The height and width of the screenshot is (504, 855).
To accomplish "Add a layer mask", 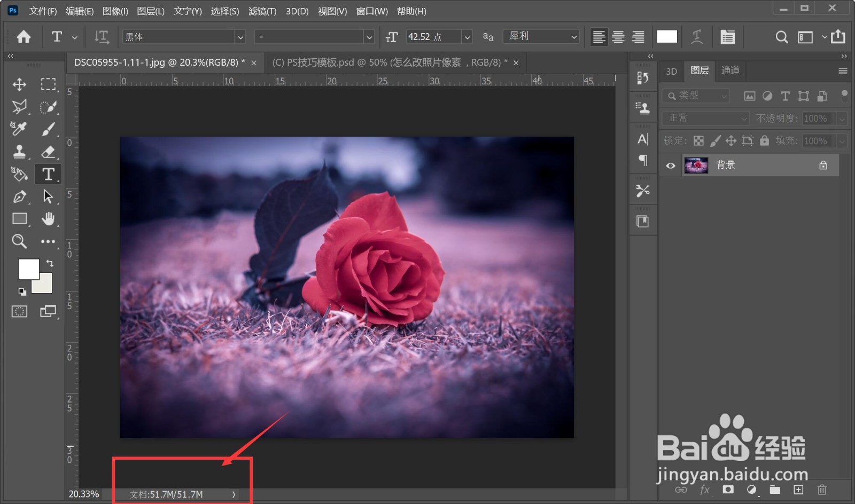I will [728, 490].
